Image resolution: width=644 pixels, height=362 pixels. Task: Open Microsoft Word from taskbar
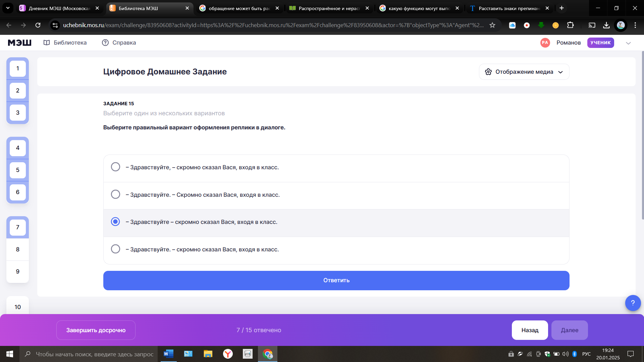pyautogui.click(x=168, y=354)
